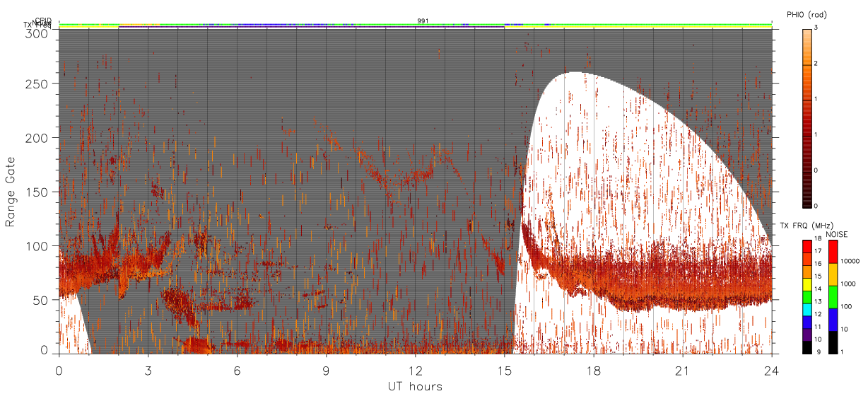Image resolution: width=868 pixels, height=401 pixels.
Task: Click the blue 11–12 MHz TX FRQ swatch
Action: coord(807,322)
